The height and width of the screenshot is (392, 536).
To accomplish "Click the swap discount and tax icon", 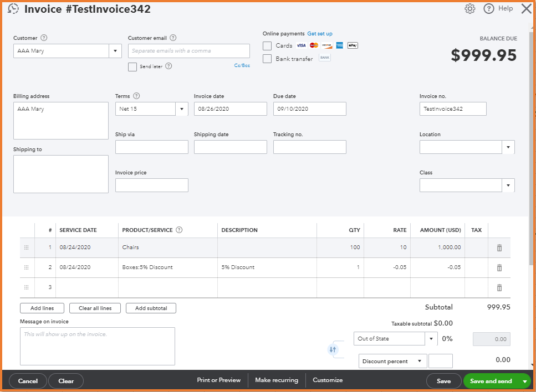I will point(333,349).
